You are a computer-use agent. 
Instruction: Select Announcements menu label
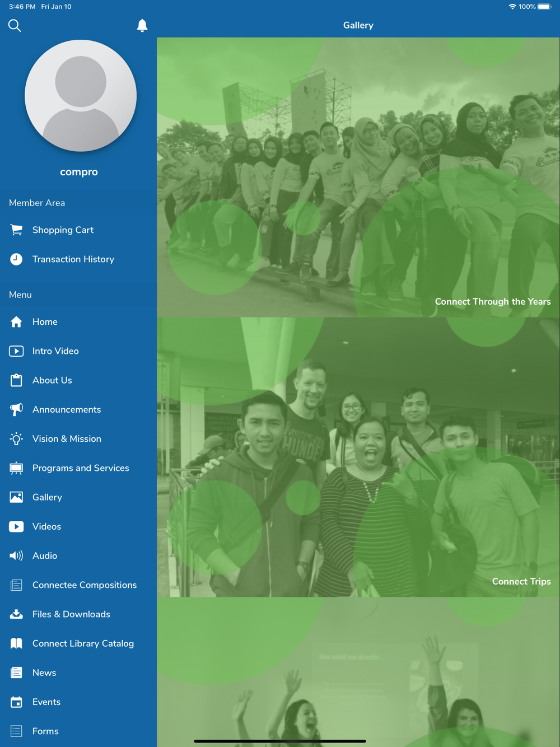click(67, 409)
